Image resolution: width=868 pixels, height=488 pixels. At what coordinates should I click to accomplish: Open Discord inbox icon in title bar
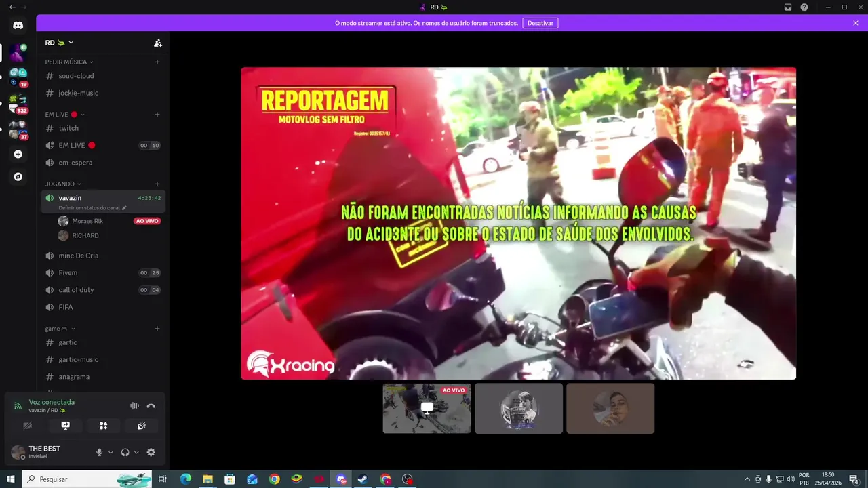pos(788,7)
